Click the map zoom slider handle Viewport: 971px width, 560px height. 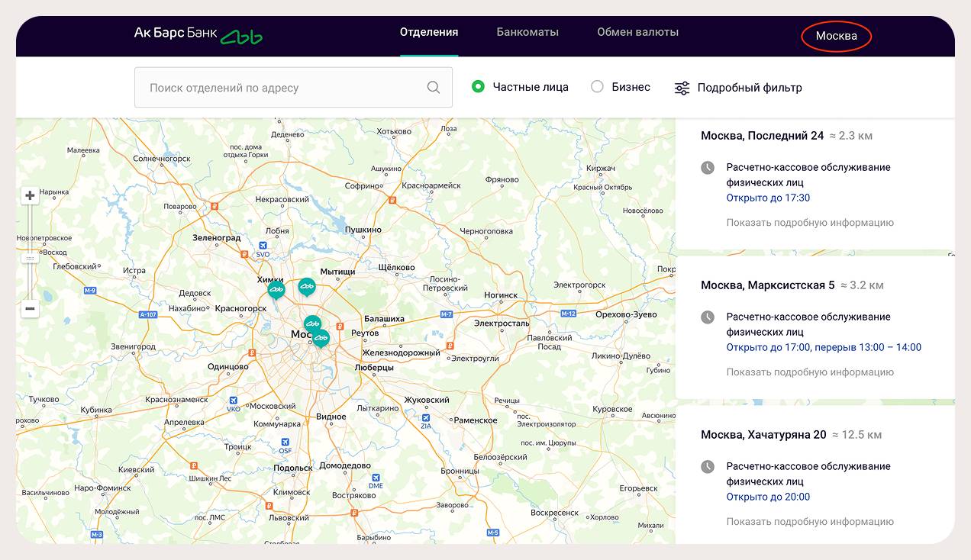[30, 259]
